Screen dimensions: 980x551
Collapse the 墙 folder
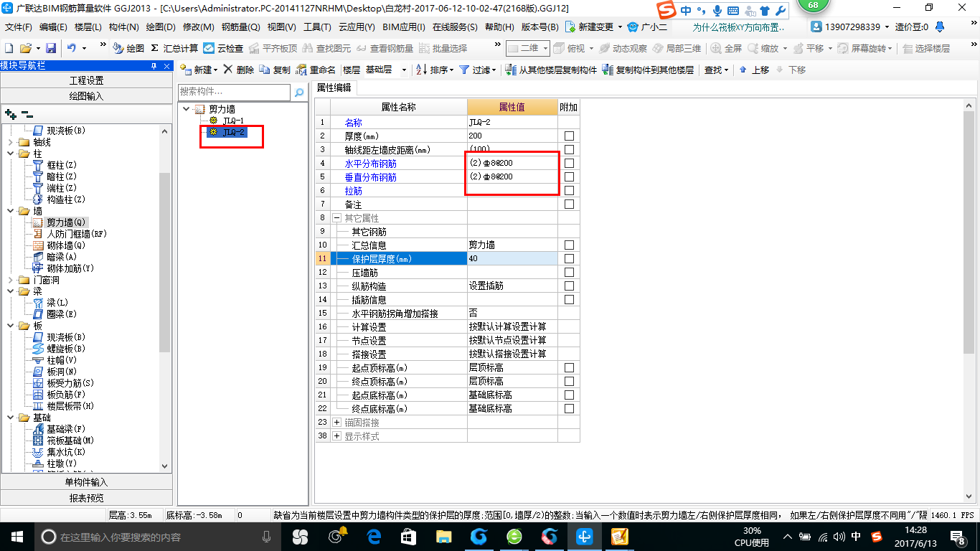click(10, 211)
